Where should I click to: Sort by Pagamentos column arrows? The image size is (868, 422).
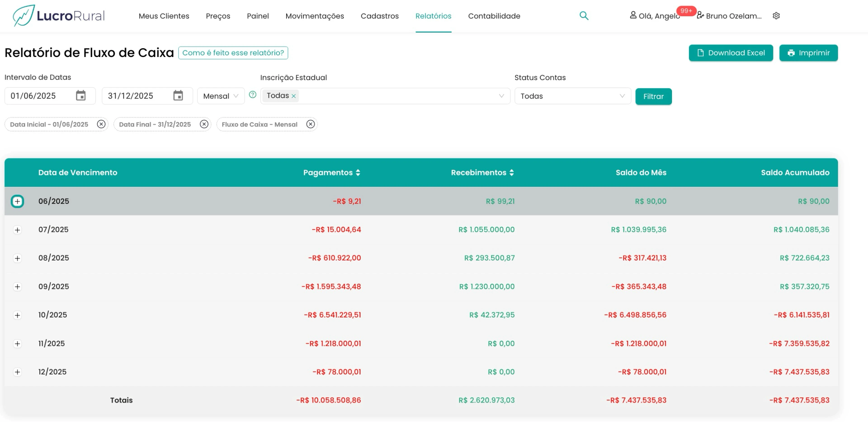358,173
